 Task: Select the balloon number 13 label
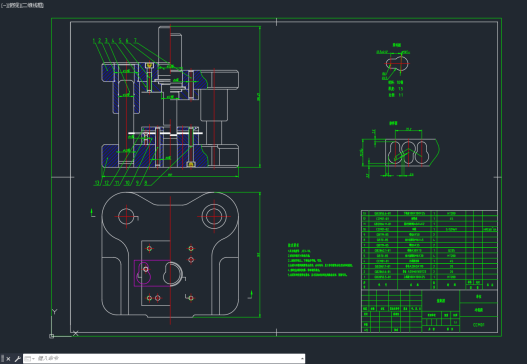(x=97, y=183)
